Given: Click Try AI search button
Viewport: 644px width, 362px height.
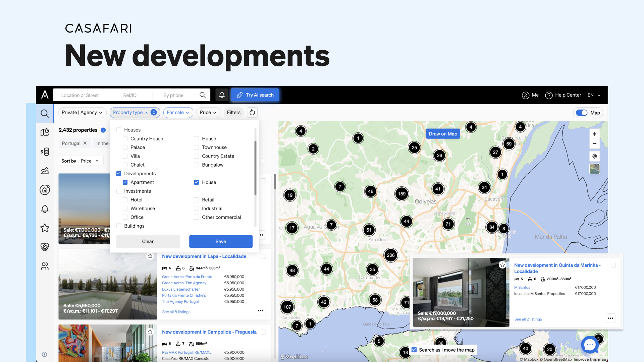Looking at the screenshot, I should click(255, 95).
